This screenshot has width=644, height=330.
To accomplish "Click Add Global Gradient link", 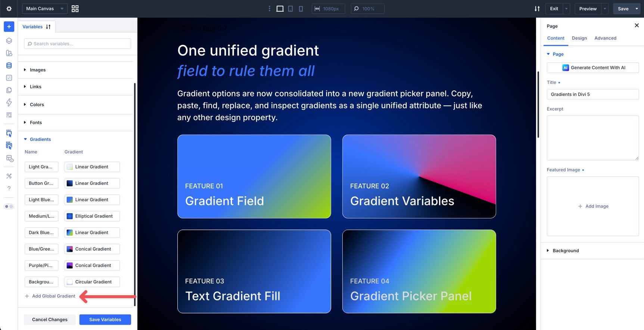I will pyautogui.click(x=50, y=296).
